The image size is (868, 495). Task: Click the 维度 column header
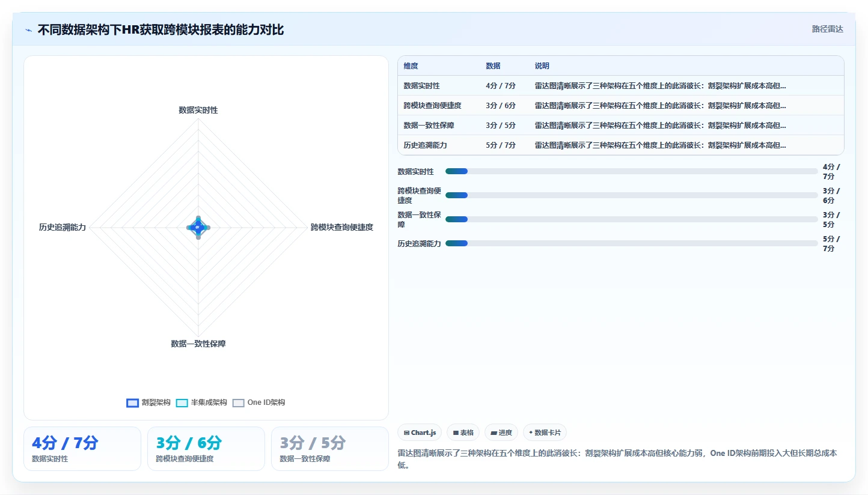pos(411,65)
